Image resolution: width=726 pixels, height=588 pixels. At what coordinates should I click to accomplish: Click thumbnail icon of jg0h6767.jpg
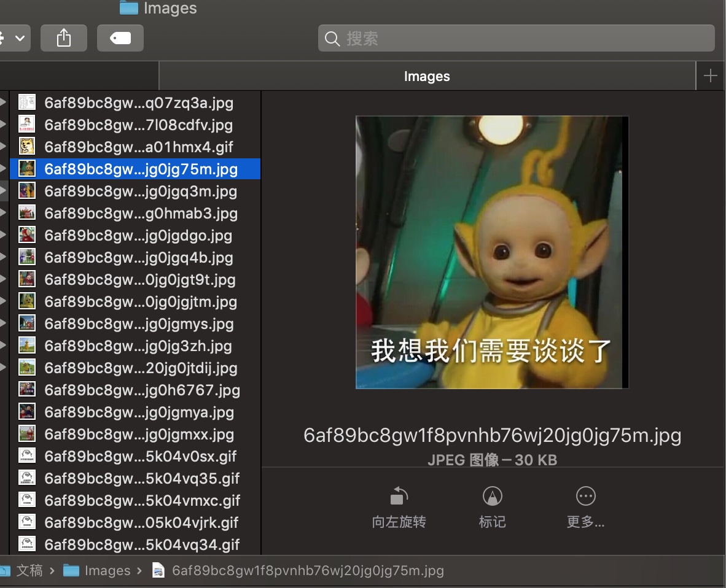coord(27,390)
